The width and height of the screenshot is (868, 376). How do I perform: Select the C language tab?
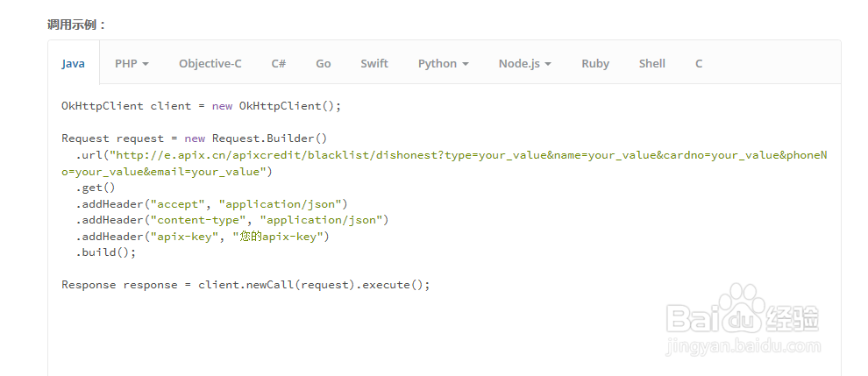click(x=699, y=63)
